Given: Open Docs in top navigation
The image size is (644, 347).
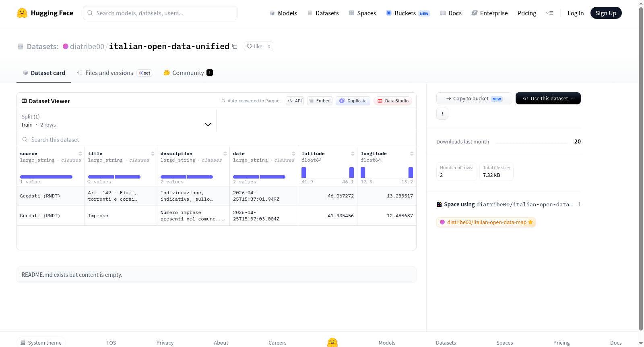Looking at the screenshot, I should point(451,13).
